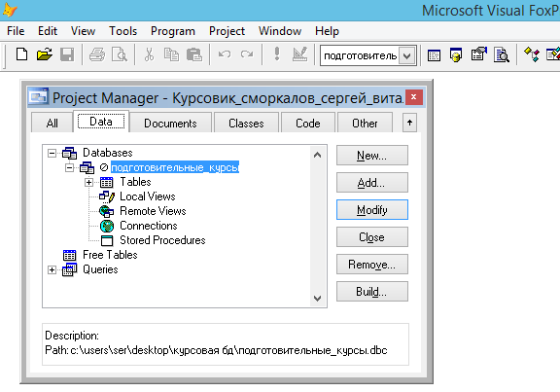This screenshot has width=560, height=392.
Task: Select the Stored Procedures icon
Action: 107,240
